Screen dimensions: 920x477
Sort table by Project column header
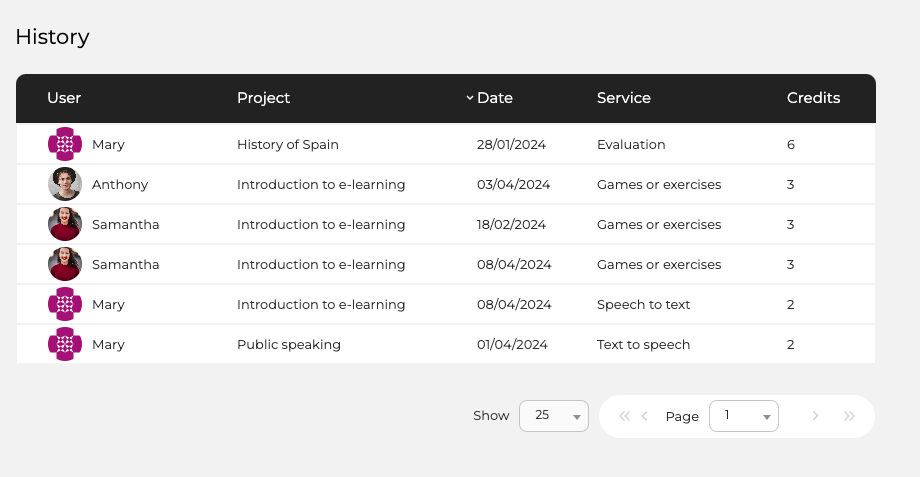[x=263, y=98]
